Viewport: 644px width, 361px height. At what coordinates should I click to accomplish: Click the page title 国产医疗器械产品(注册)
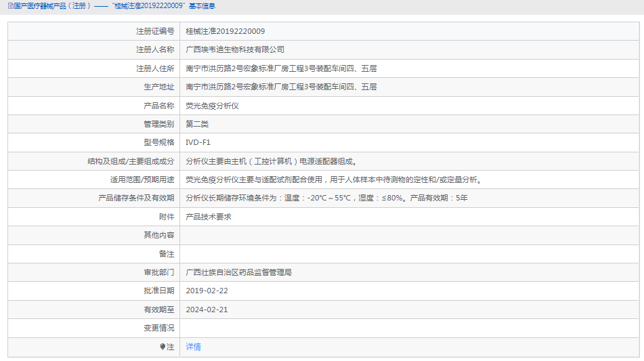click(51, 6)
